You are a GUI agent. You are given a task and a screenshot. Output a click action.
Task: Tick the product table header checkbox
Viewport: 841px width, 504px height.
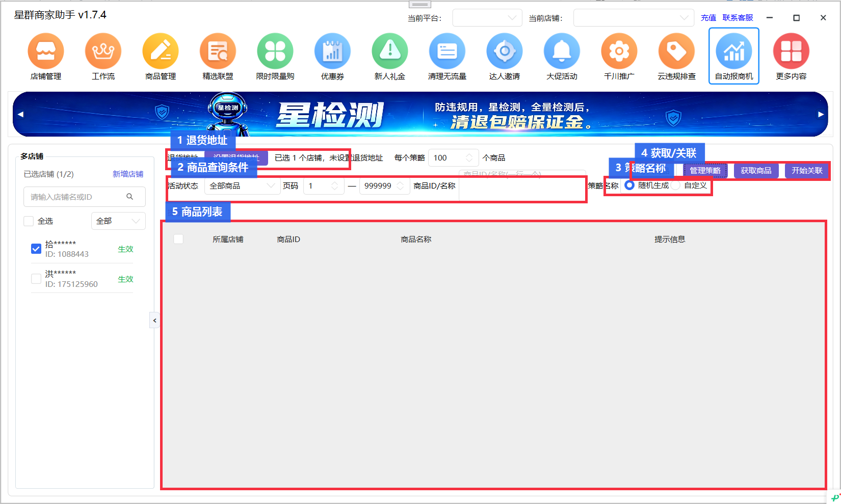click(178, 239)
